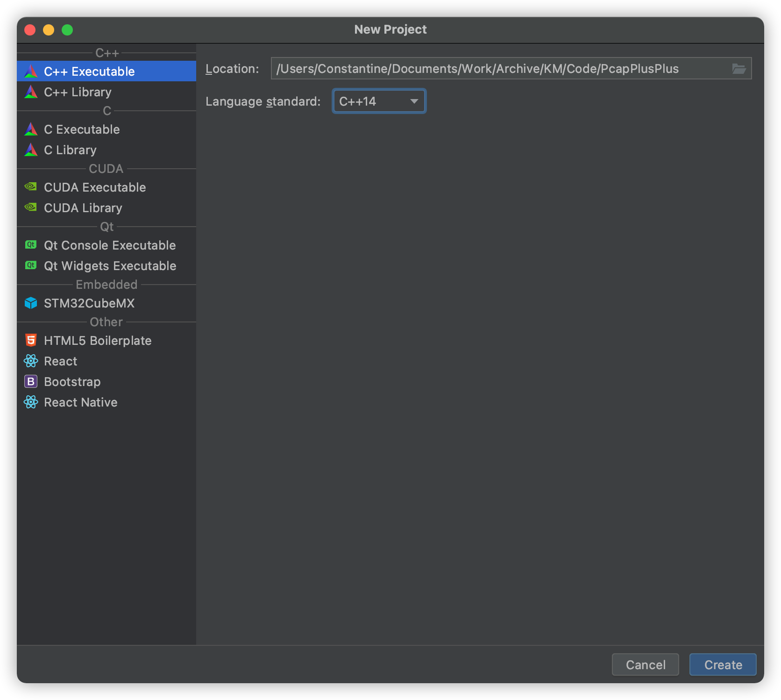The width and height of the screenshot is (781, 700).
Task: Select the C++ Executable CMake icon
Action: point(31,71)
